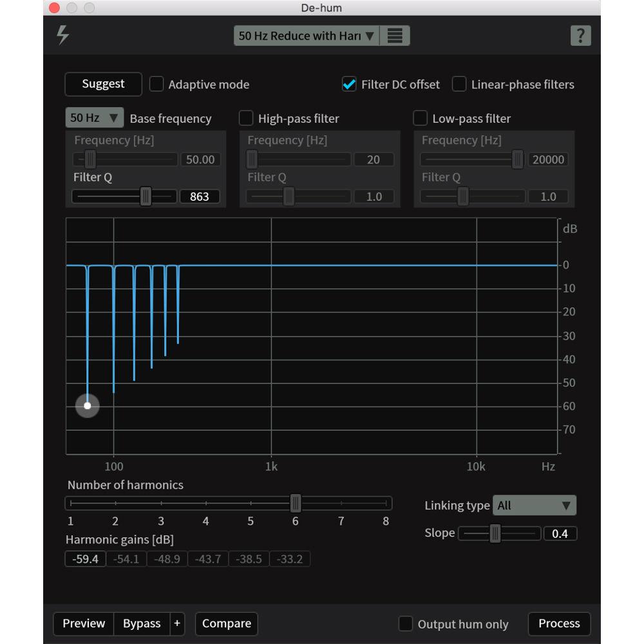Click the Number of harmonics slider handle
The image size is (644, 644).
pos(296,502)
